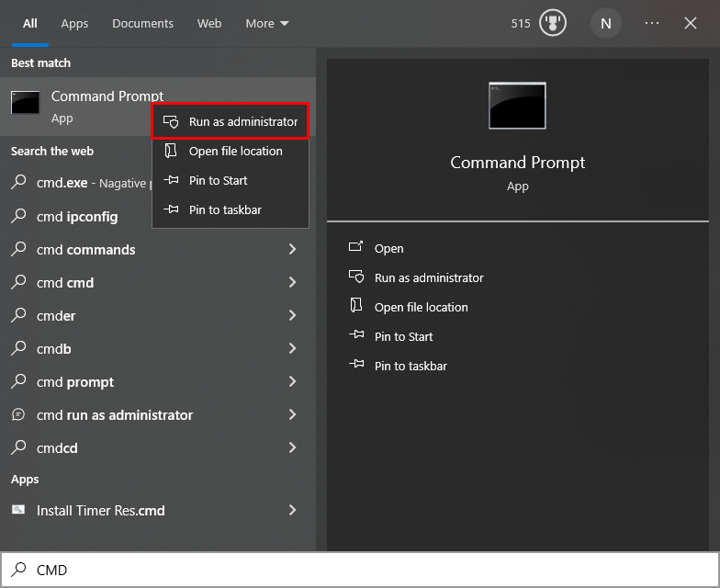
Task: Open the N user account avatar
Action: pos(605,24)
